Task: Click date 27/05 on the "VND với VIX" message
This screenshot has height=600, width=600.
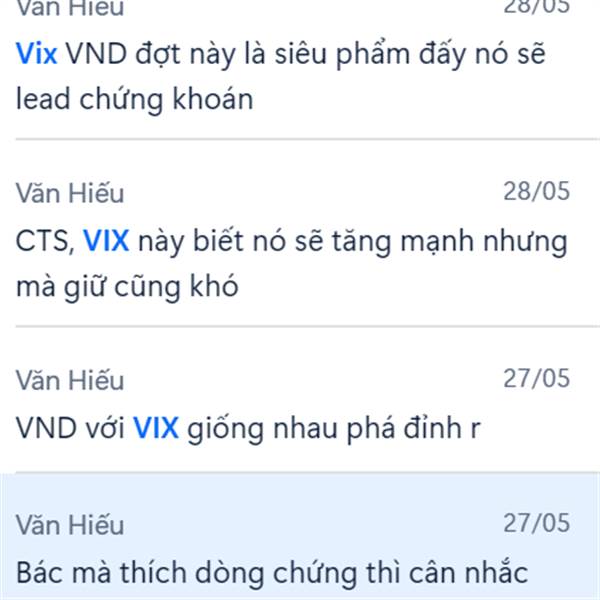Action: tap(536, 378)
